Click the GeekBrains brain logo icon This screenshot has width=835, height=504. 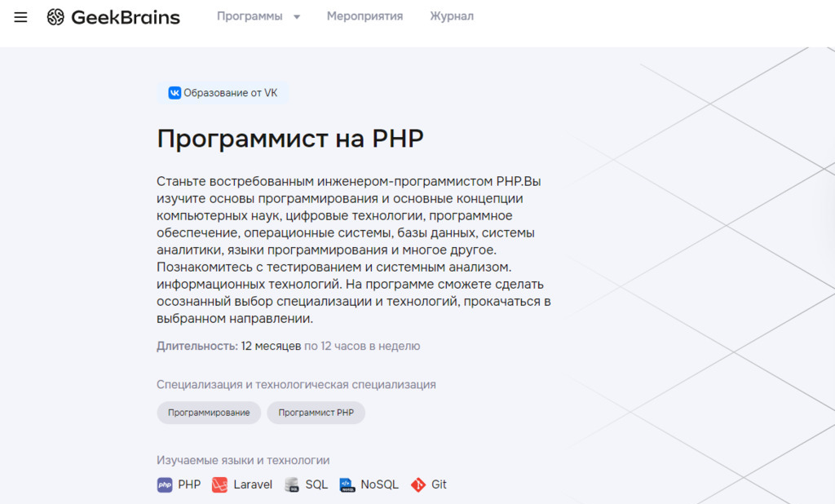(55, 17)
